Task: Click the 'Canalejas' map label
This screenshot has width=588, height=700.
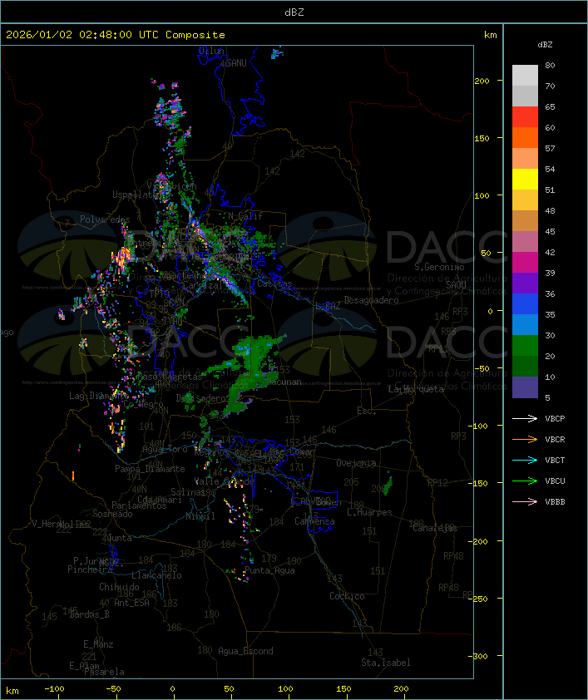Action: click(x=435, y=529)
